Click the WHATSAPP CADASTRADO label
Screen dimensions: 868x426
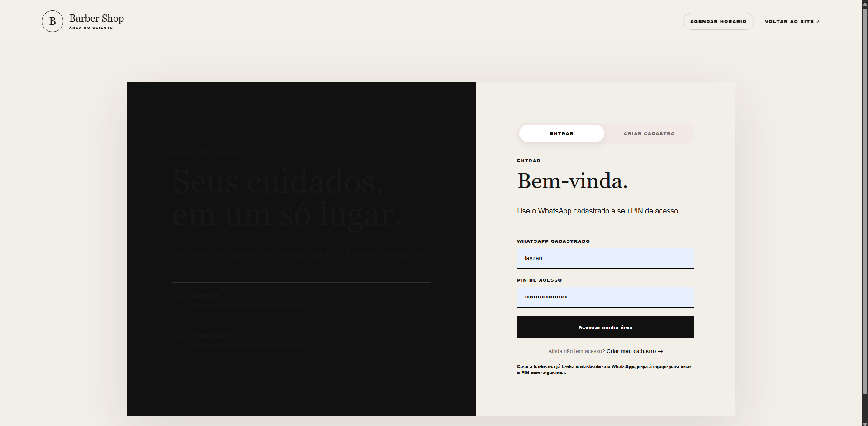[x=553, y=241]
